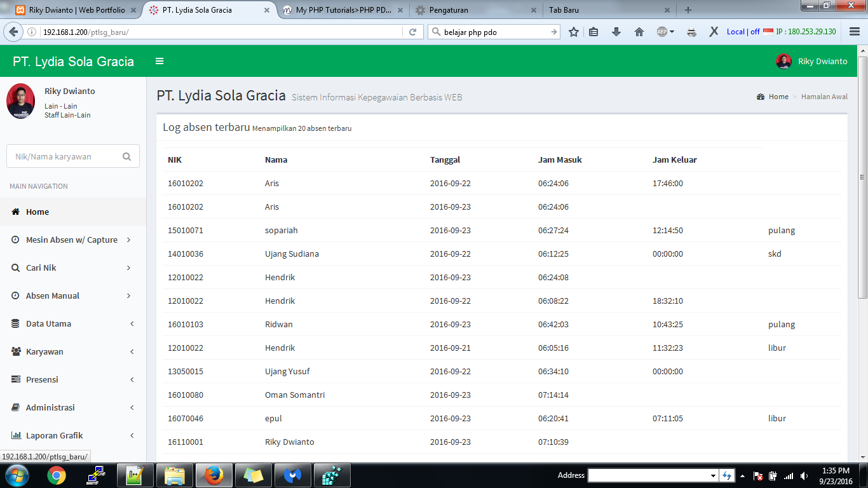Click the Nik/Nama karyawan search field
This screenshot has height=488, width=868.
point(64,156)
